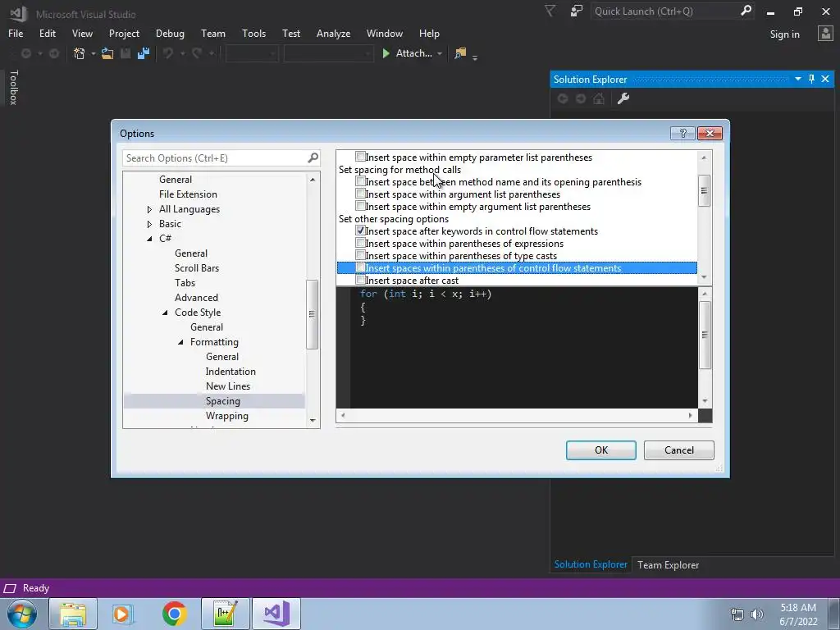Image resolution: width=840 pixels, height=630 pixels.
Task: Open the toolbar overflow options dropdown
Action: pos(475,57)
